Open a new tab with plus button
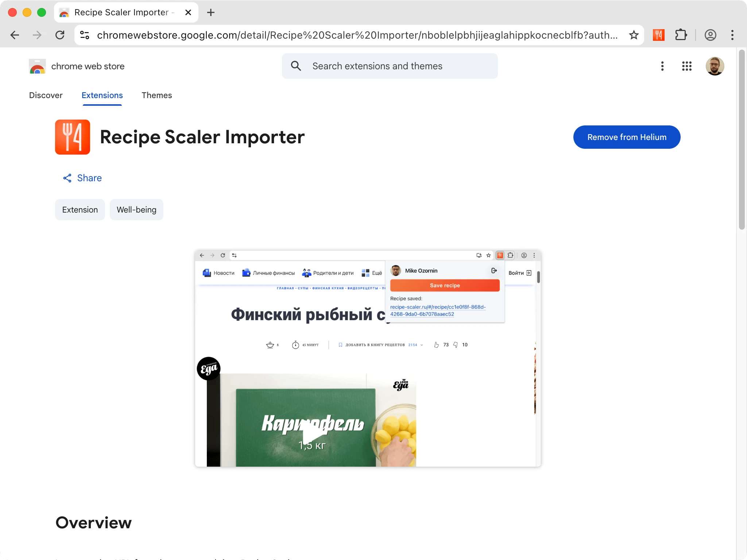This screenshot has width=747, height=560. [211, 12]
